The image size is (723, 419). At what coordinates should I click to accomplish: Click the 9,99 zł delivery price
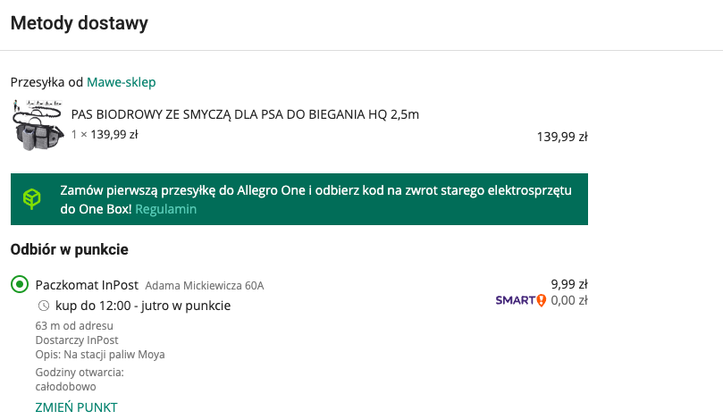coord(569,283)
